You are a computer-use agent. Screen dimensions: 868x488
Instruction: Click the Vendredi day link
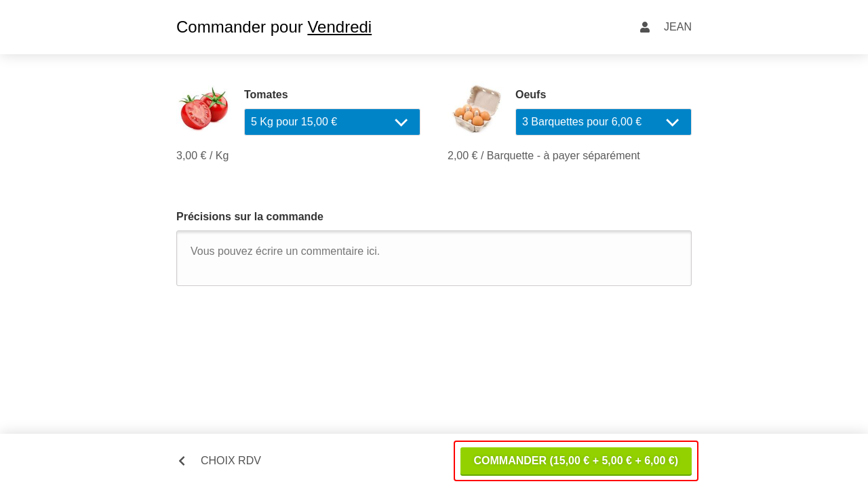(x=339, y=27)
